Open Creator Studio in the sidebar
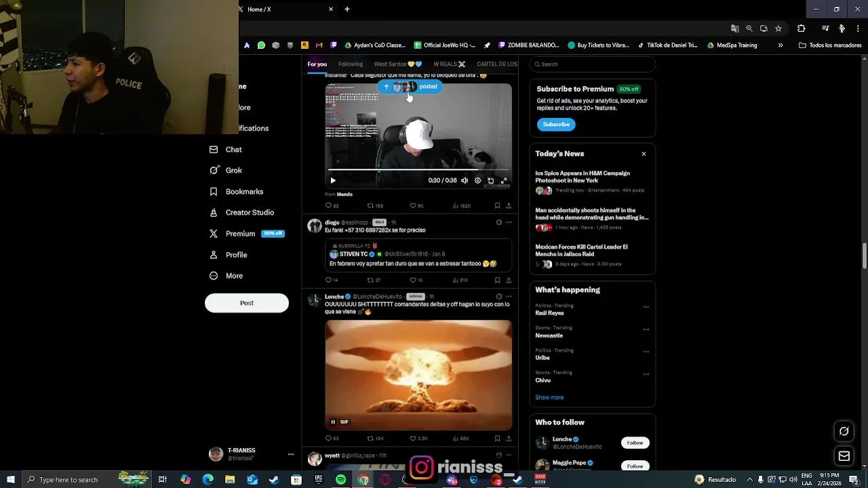 coord(241,213)
